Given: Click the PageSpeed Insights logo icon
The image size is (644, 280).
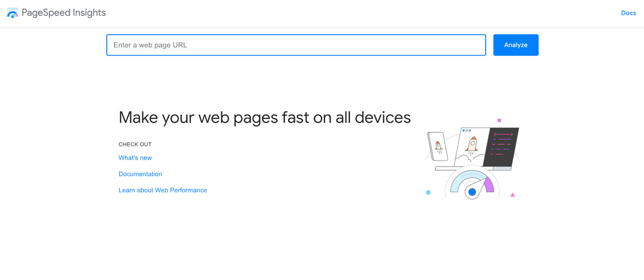Looking at the screenshot, I should point(12,13).
